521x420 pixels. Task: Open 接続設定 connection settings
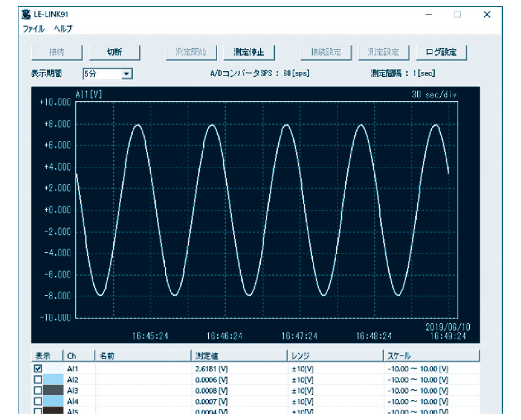click(326, 52)
